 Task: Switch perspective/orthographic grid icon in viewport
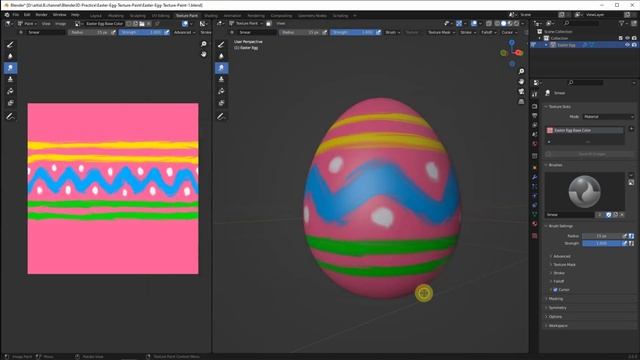[521, 102]
